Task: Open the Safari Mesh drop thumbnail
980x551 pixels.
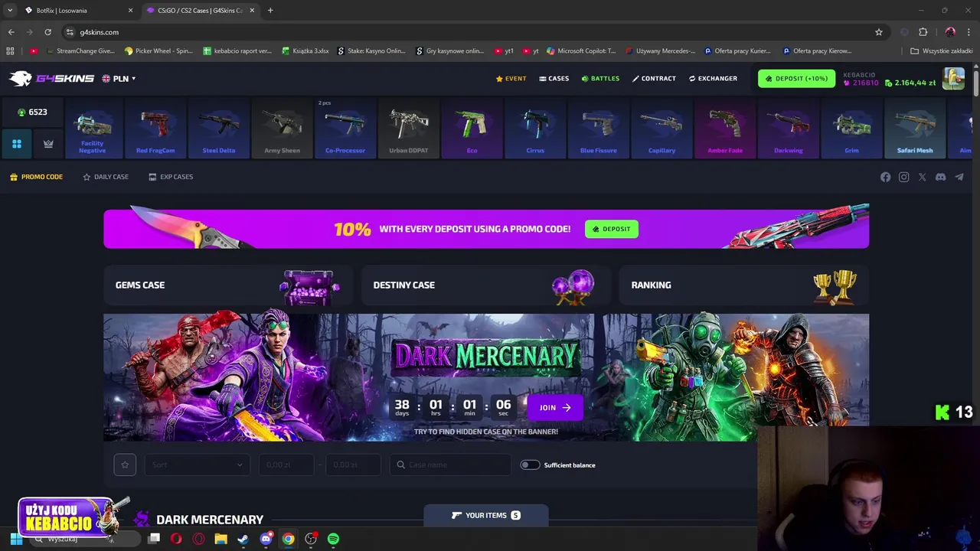Action: tap(915, 129)
